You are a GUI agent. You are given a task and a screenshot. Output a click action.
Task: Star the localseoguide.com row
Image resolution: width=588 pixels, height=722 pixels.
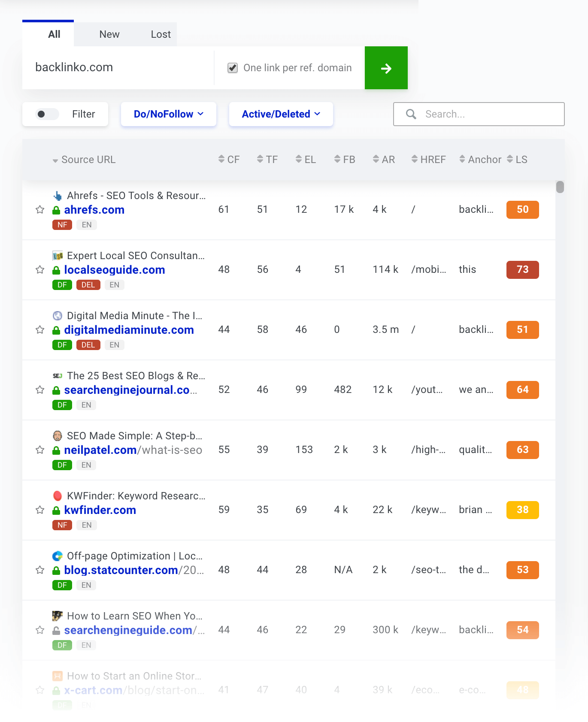(40, 270)
